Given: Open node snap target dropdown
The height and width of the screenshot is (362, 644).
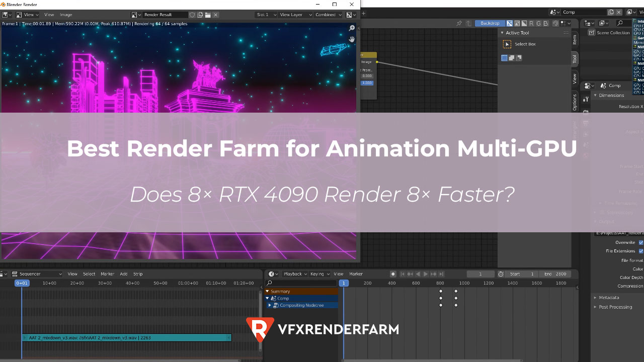Looking at the screenshot, I should coord(566,23).
